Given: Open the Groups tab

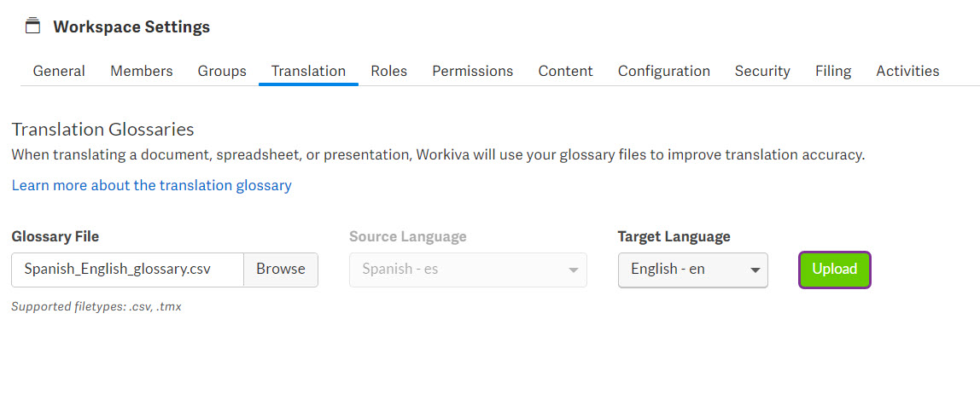Looking at the screenshot, I should tap(222, 71).
